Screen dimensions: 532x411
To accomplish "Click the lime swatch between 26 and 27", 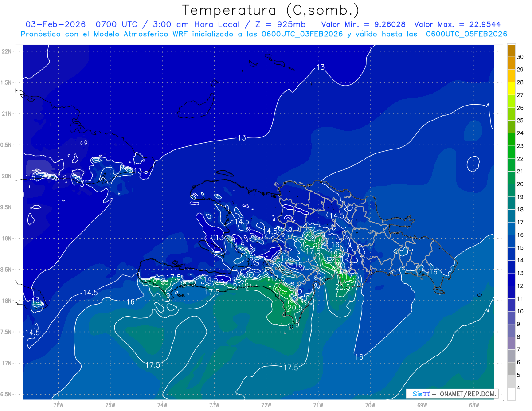I will (511, 102).
